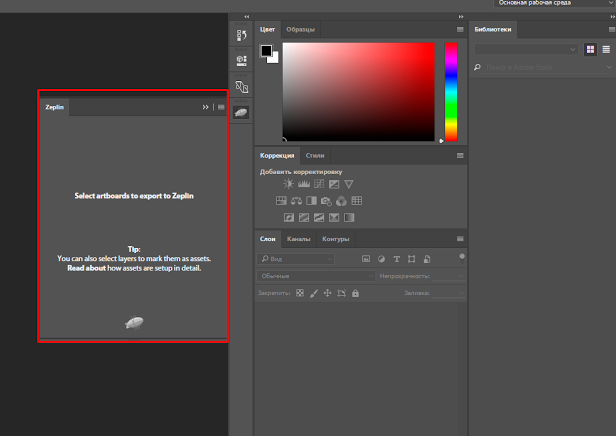Add an Exposure adjustment
Screen dimensions: 616x436
coord(334,184)
